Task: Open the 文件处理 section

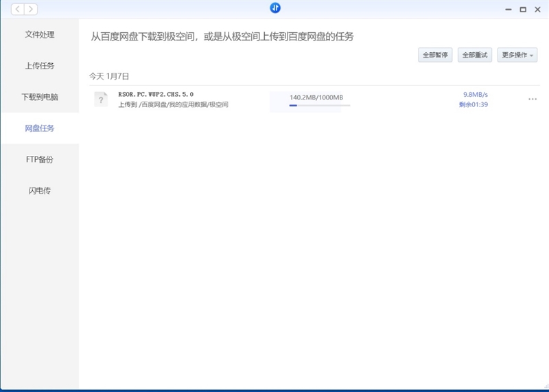Action: click(x=40, y=34)
